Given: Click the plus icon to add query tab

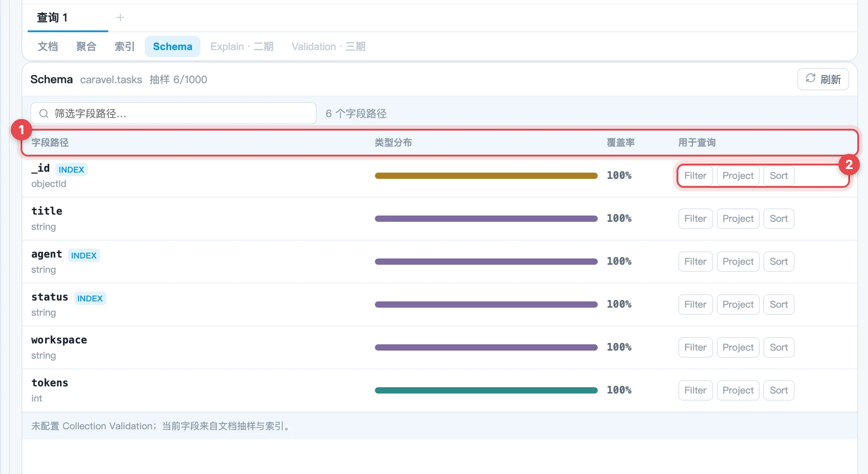Looking at the screenshot, I should pos(120,17).
